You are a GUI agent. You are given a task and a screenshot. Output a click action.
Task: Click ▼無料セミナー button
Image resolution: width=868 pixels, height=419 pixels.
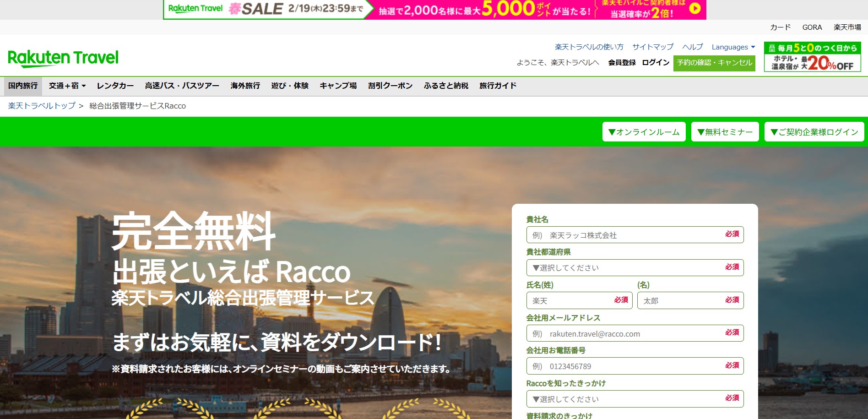[725, 132]
